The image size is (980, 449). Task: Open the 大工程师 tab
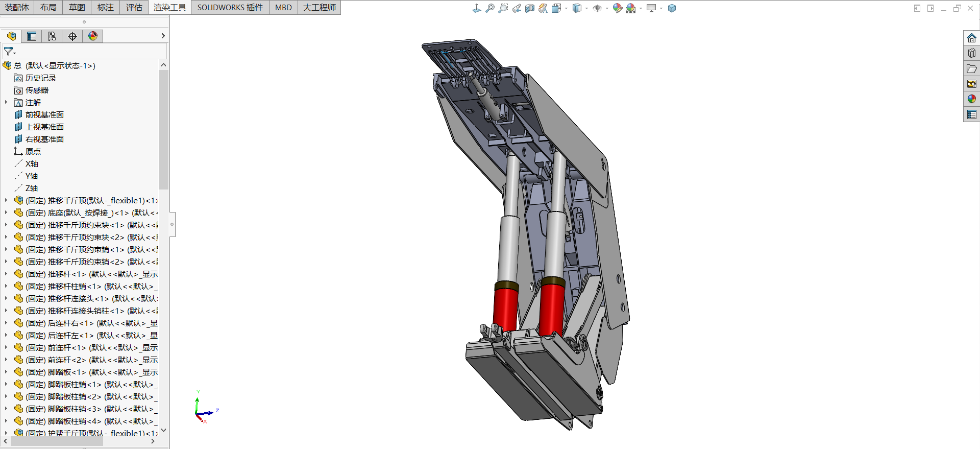pos(320,7)
